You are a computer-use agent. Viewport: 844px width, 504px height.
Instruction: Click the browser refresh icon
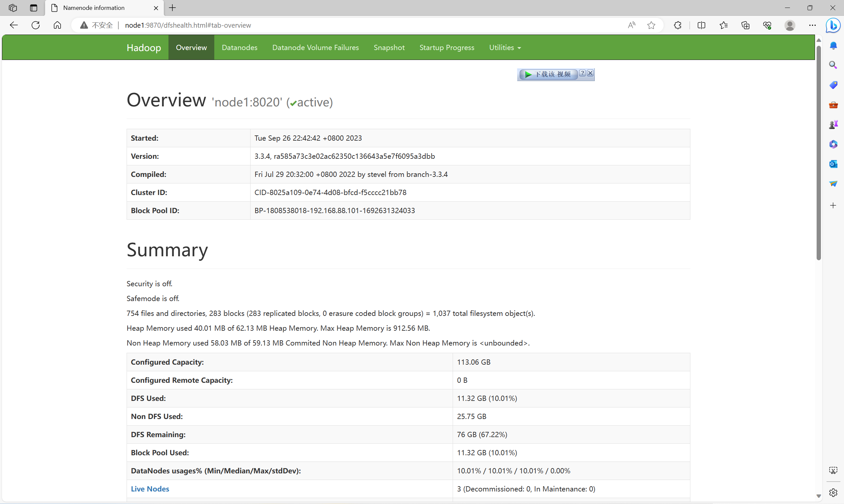coord(36,25)
